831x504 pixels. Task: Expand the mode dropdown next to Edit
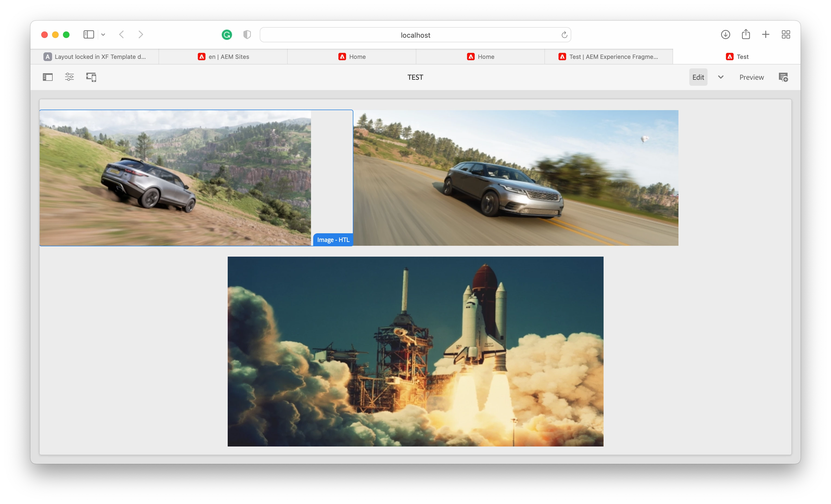pos(721,77)
